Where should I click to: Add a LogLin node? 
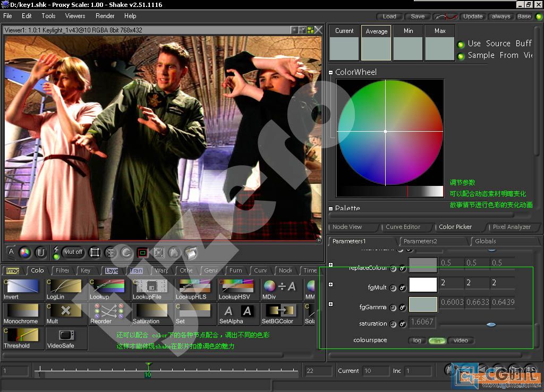(x=66, y=289)
